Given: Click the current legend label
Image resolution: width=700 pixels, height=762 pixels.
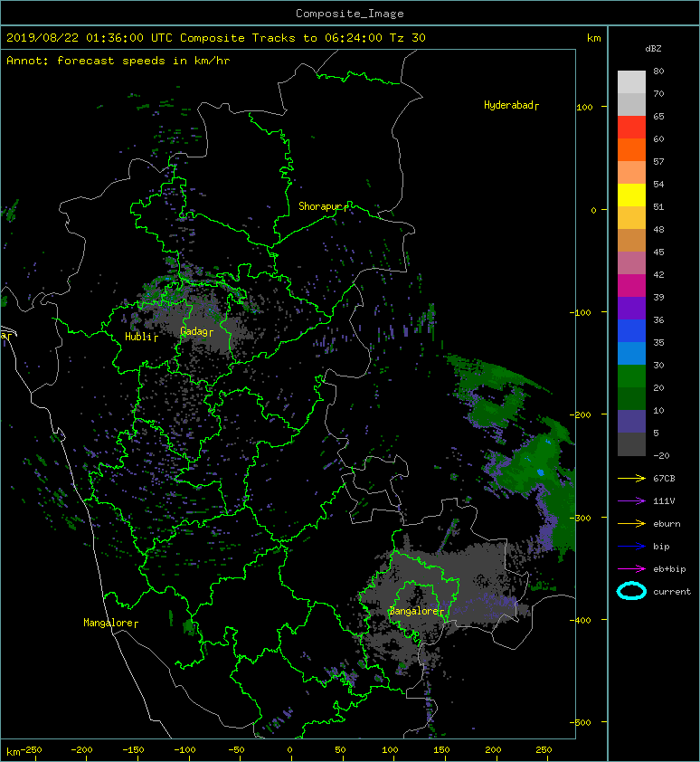Looking at the screenshot, I should click(x=672, y=592).
